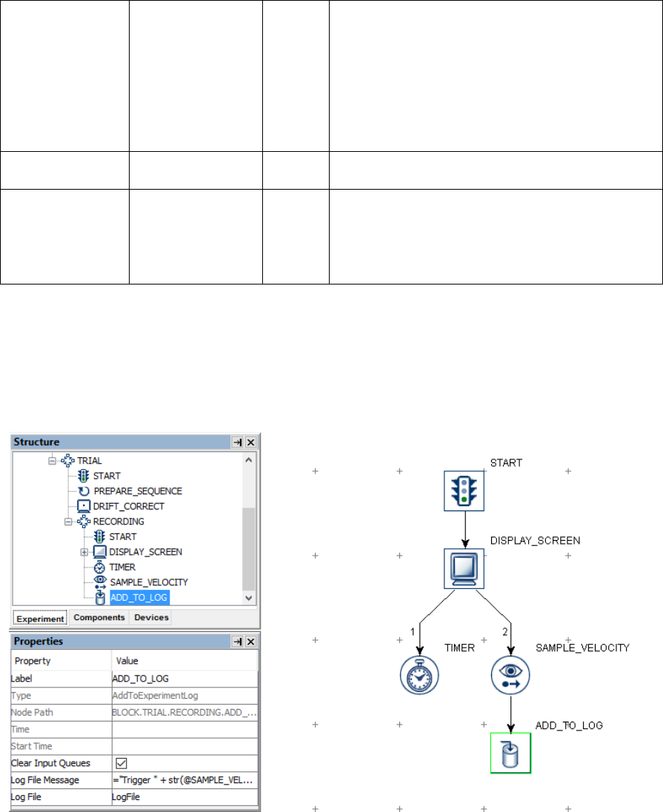Switch to the Experiment tab
Image resolution: width=663 pixels, height=812 pixels.
pyautogui.click(x=40, y=619)
